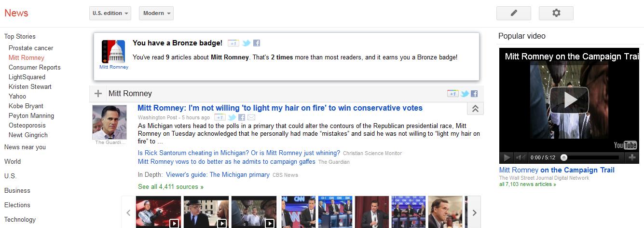Select Kristen Stewart in Top Stories

tap(30, 86)
